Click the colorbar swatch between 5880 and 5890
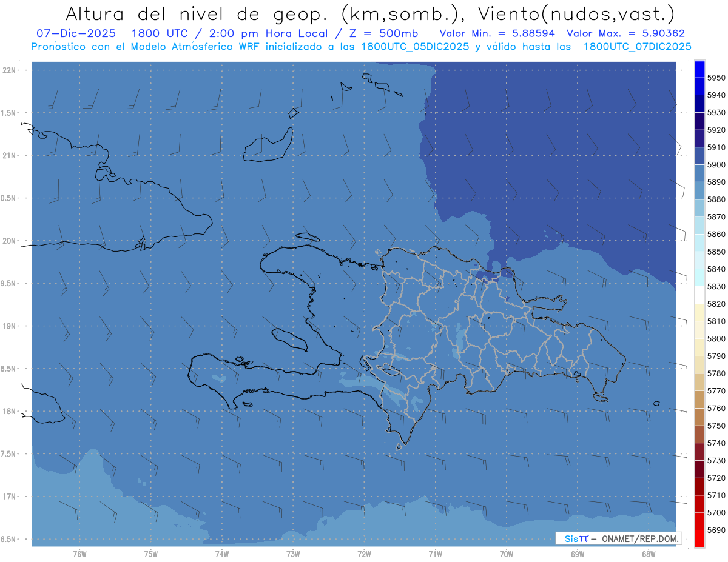The height and width of the screenshot is (562, 728). click(699, 191)
